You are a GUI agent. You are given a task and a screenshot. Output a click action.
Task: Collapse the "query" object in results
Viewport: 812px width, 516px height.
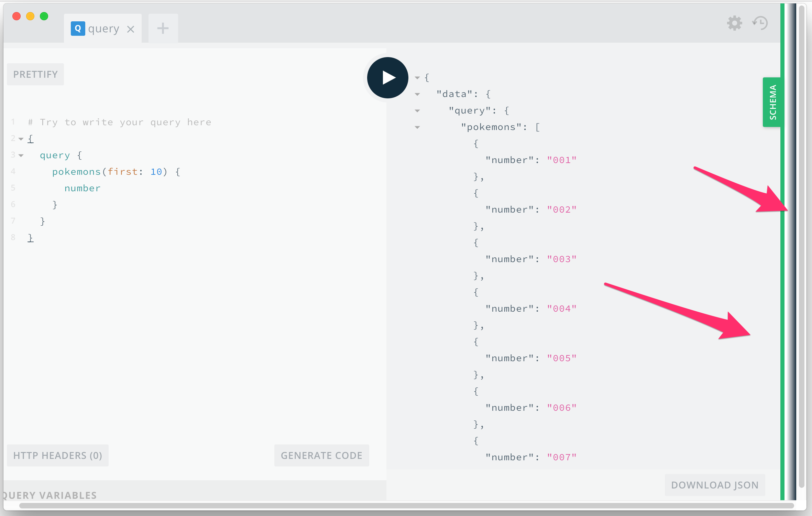(x=417, y=111)
